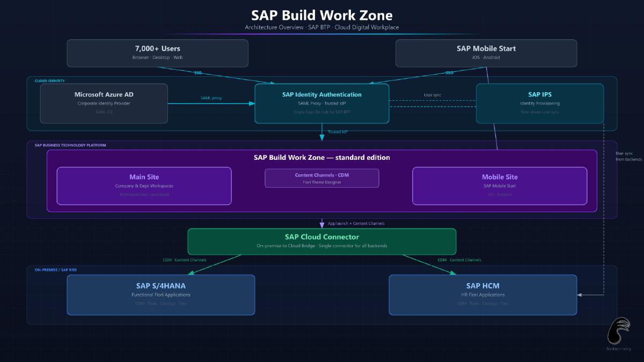Screen dimensions: 644x362
Task: Select the SAP HCM box
Action: [x=482, y=294]
